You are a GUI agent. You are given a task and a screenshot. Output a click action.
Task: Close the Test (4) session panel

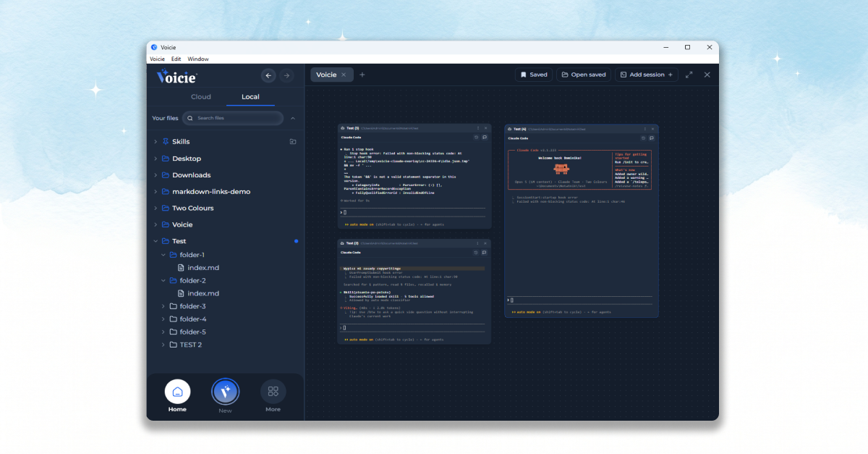pyautogui.click(x=652, y=129)
